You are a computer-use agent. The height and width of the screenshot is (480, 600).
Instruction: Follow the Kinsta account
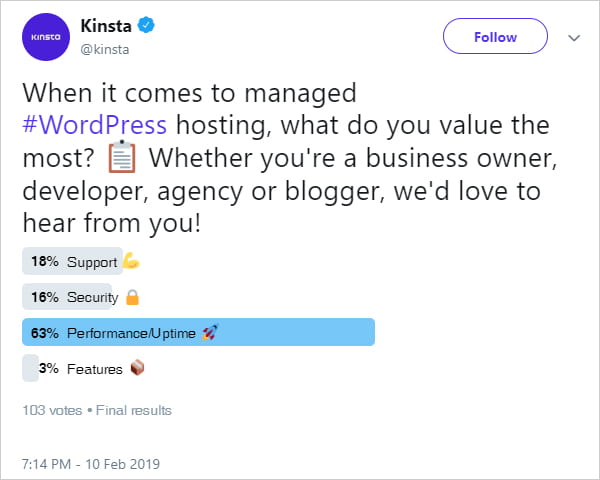[x=495, y=37]
